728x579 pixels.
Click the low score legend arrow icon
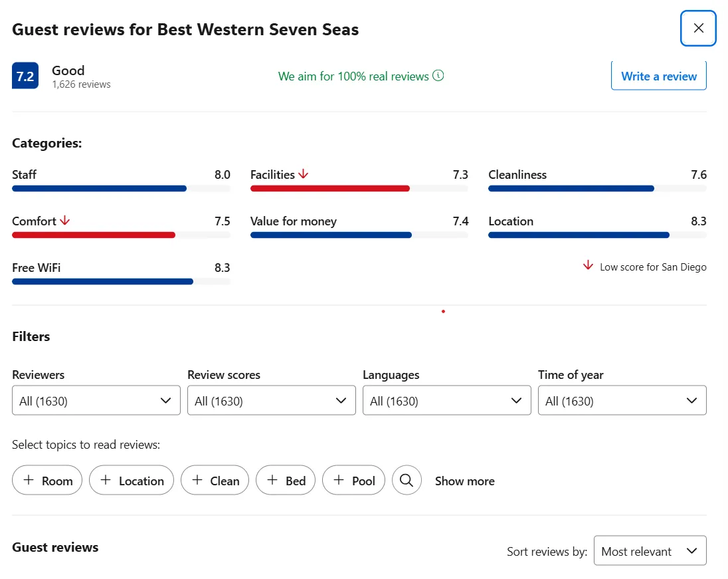[x=588, y=266]
